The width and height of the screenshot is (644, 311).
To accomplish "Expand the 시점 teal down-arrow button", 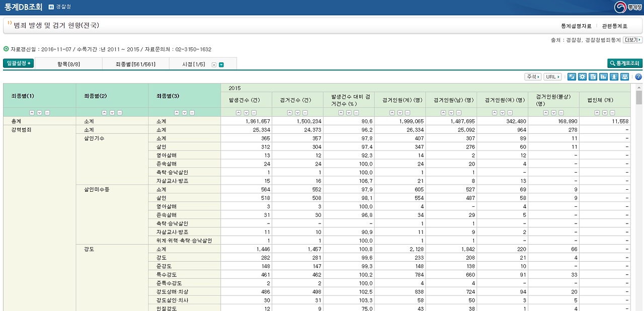I will (221, 64).
